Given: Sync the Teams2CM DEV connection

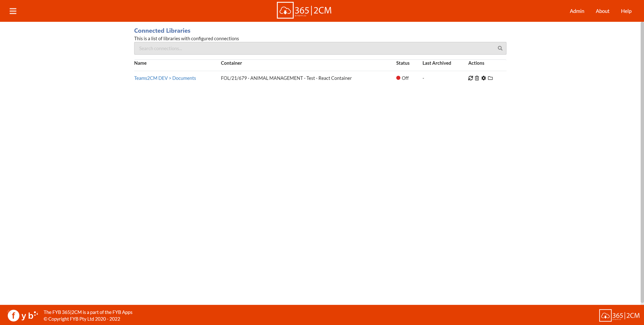Looking at the screenshot, I should tap(470, 78).
